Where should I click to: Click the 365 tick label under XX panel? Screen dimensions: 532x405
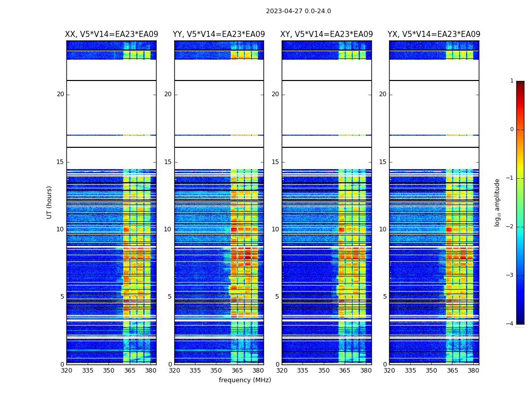point(130,371)
